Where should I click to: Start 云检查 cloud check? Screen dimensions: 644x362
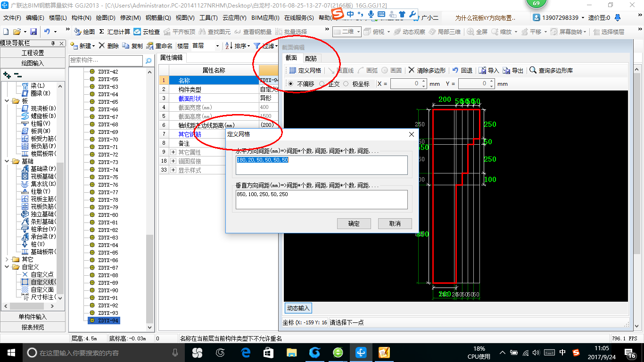(x=147, y=32)
